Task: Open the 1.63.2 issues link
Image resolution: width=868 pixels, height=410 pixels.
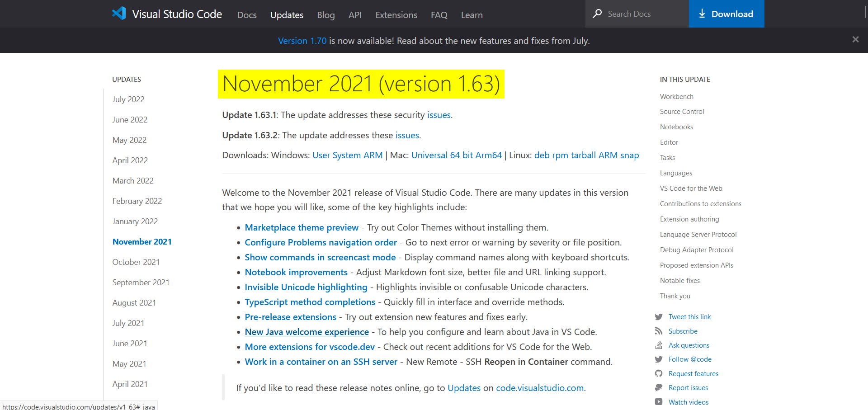Action: click(407, 135)
